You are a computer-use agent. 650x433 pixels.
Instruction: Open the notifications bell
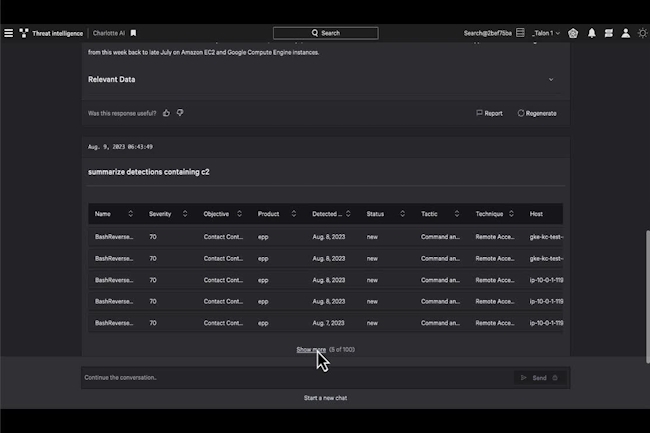pos(591,33)
